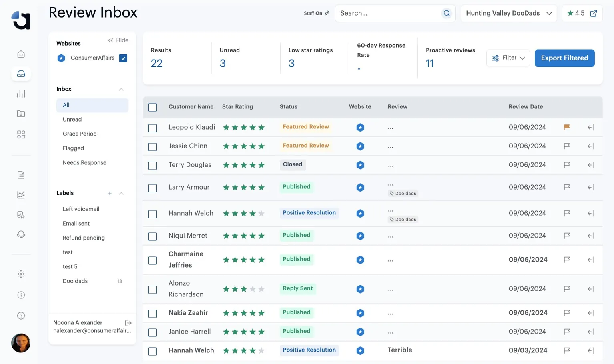
Task: Open the line graph trends sidebar icon
Action: (x=21, y=195)
